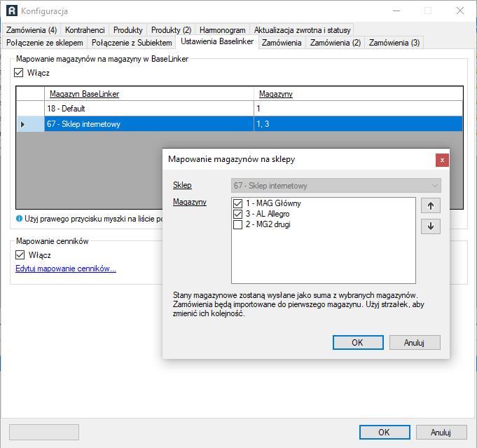Select 67 - Sklep internetowy row
Image resolution: width=477 pixels, height=448 pixels.
pos(240,124)
